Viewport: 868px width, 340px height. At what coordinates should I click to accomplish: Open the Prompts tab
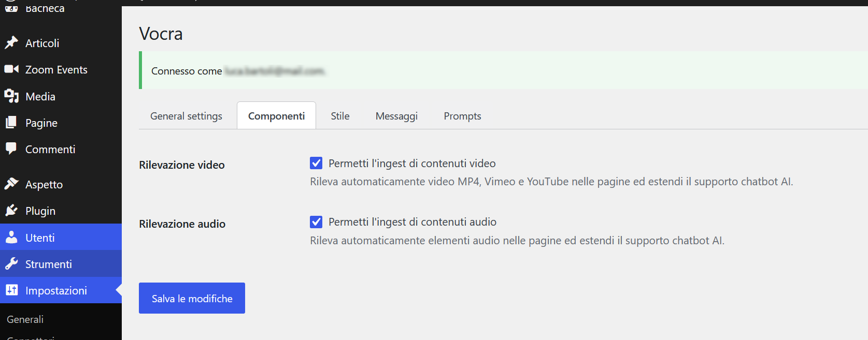pyautogui.click(x=462, y=116)
